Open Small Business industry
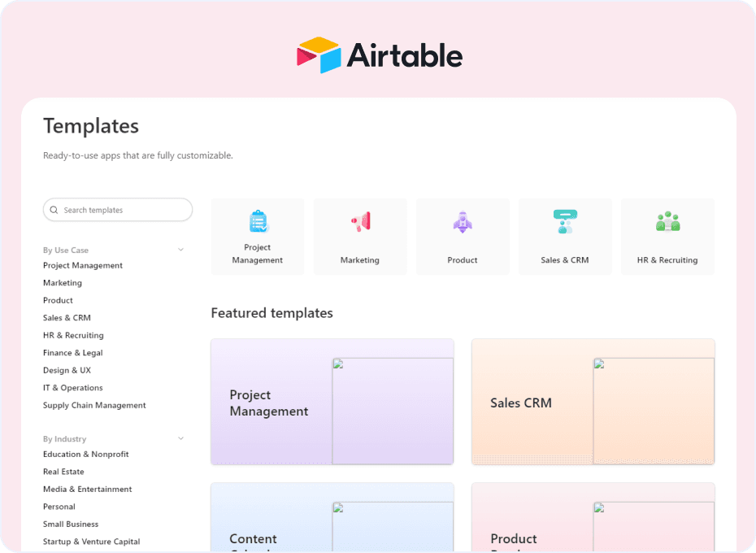 (71, 524)
